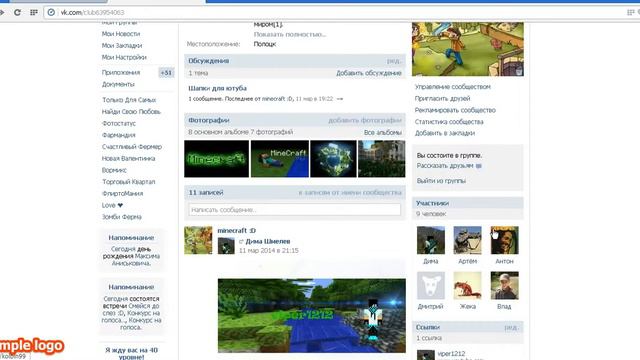Viewport: 640px width, 360px height.
Task: Open the Участники members header
Action: click(x=432, y=203)
